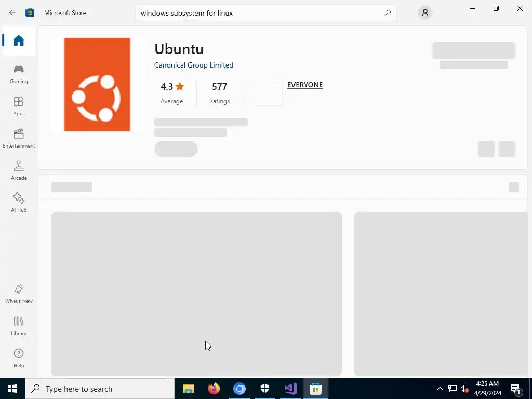
Task: Open the user profile account icon
Action: coord(425,13)
